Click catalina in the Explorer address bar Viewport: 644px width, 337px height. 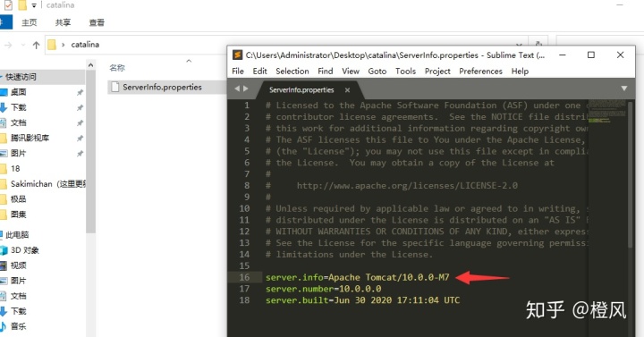click(85, 45)
